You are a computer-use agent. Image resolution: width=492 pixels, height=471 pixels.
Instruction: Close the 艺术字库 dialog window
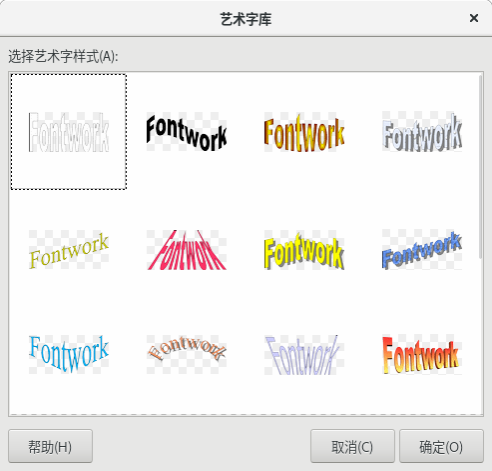coord(474,18)
